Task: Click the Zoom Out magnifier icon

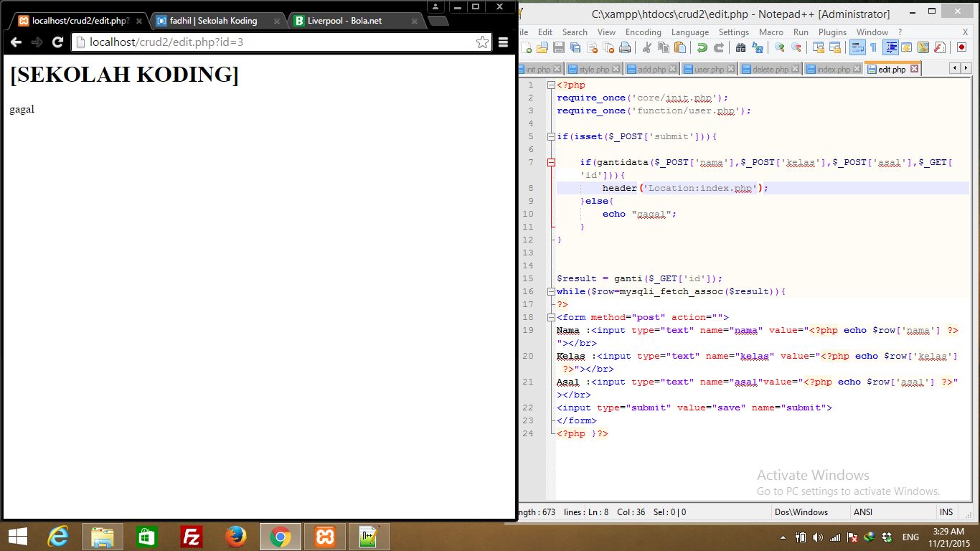Action: pos(796,47)
